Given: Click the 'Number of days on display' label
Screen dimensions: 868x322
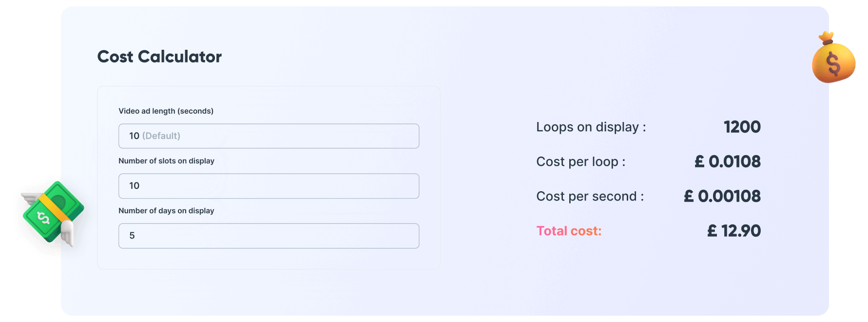Looking at the screenshot, I should coord(166,211).
